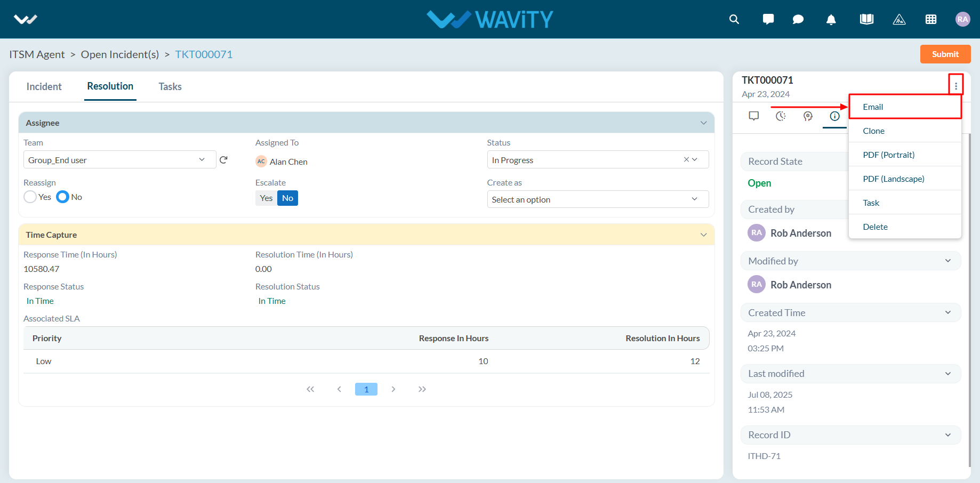Collapse the Modified by section

click(x=948, y=261)
